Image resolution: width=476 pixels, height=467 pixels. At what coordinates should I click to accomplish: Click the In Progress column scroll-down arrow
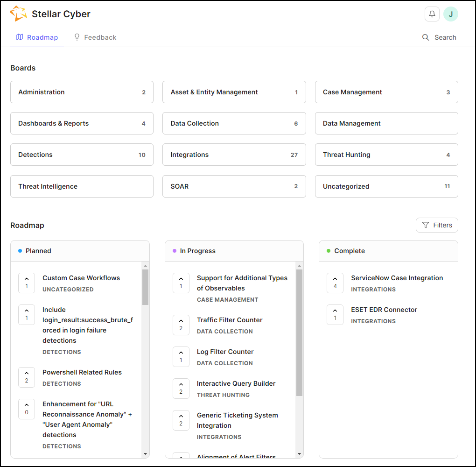click(299, 454)
